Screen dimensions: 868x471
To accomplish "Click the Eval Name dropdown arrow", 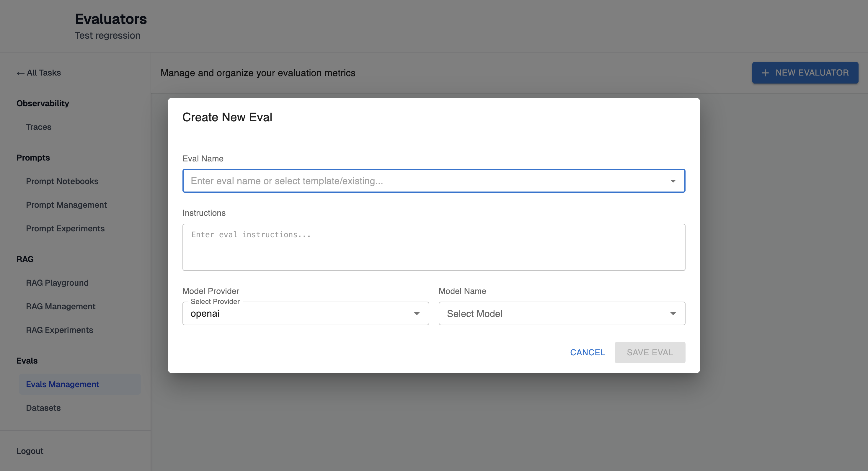I will 673,181.
